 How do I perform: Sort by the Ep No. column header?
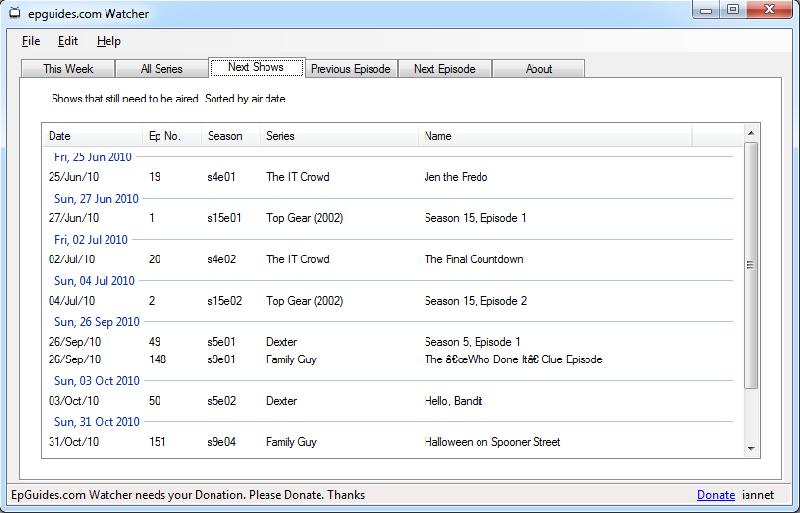click(x=171, y=136)
